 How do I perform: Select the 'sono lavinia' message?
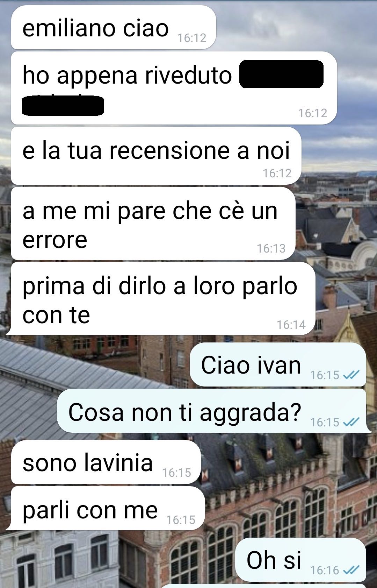click(x=106, y=462)
